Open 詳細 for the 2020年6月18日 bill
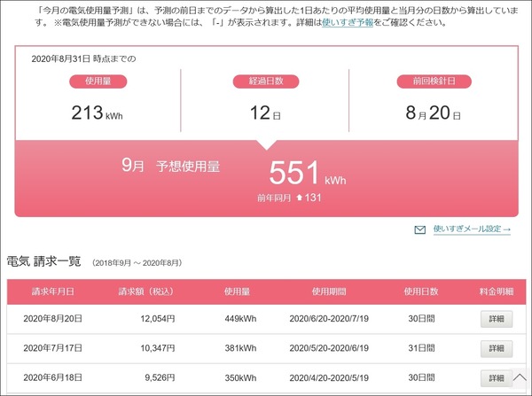The height and width of the screenshot is (396, 532). point(497,377)
